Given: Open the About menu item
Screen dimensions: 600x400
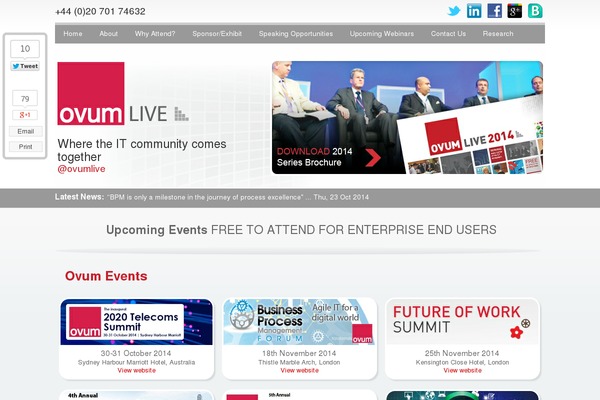Looking at the screenshot, I should coord(109,34).
